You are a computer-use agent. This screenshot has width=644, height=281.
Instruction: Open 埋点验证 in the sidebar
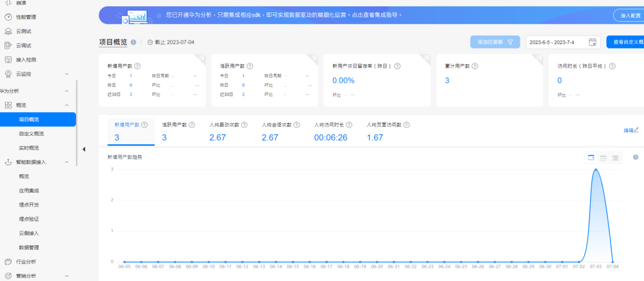pos(29,219)
